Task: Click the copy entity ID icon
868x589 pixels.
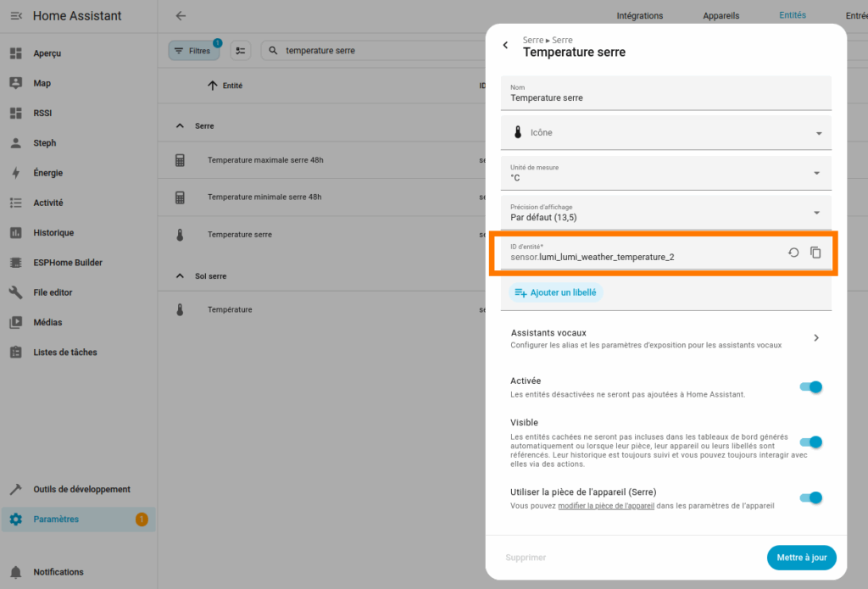Action: pos(815,253)
